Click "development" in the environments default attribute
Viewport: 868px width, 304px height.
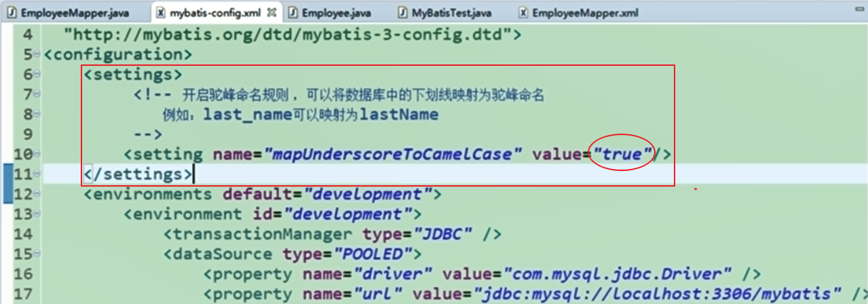pyautogui.click(x=368, y=194)
